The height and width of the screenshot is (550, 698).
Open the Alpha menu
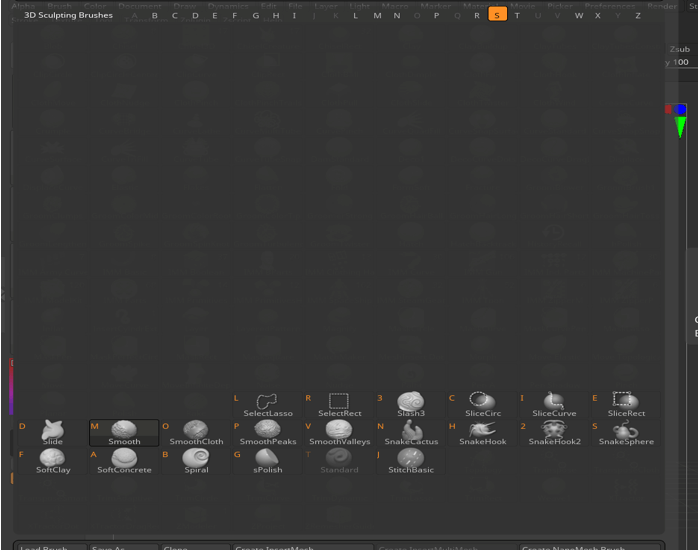(x=23, y=6)
